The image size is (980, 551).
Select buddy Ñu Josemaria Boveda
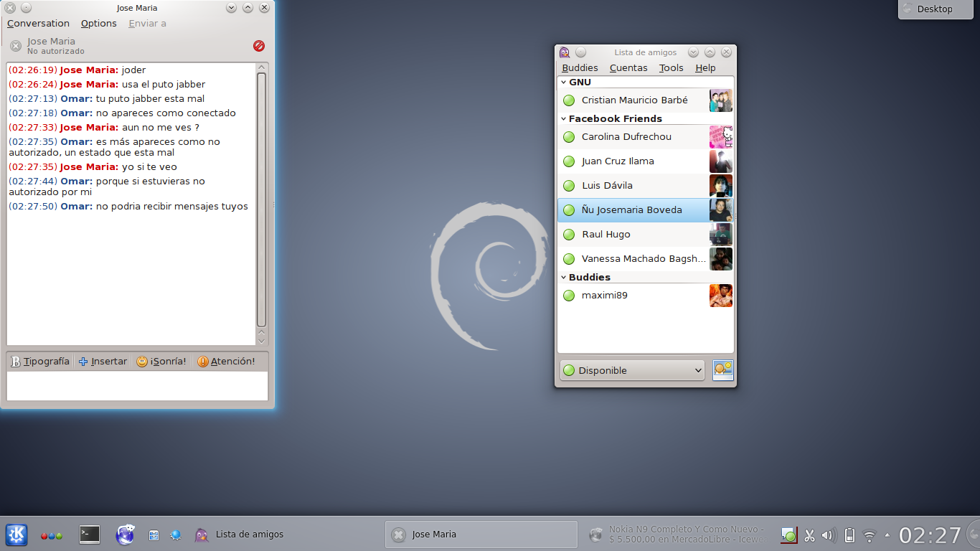pyautogui.click(x=646, y=210)
